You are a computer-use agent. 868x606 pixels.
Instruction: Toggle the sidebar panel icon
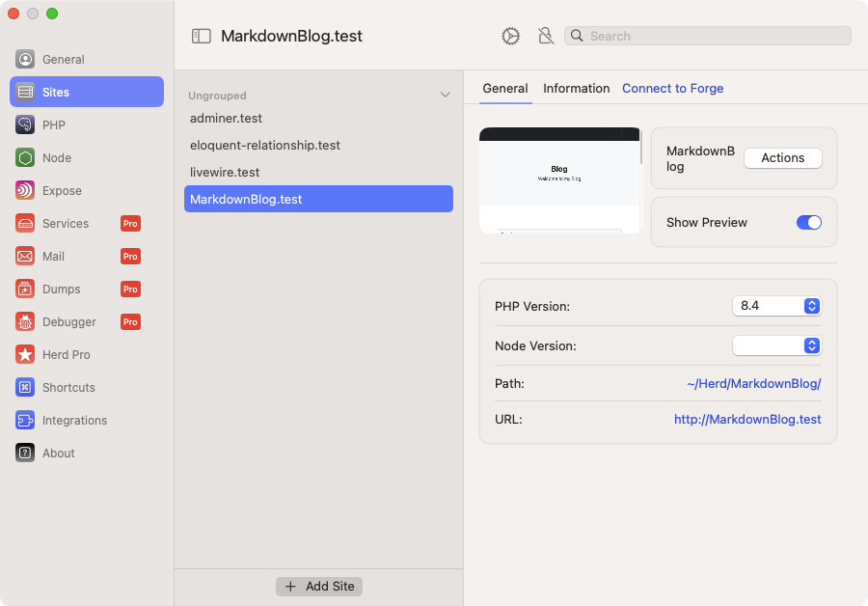(x=201, y=36)
